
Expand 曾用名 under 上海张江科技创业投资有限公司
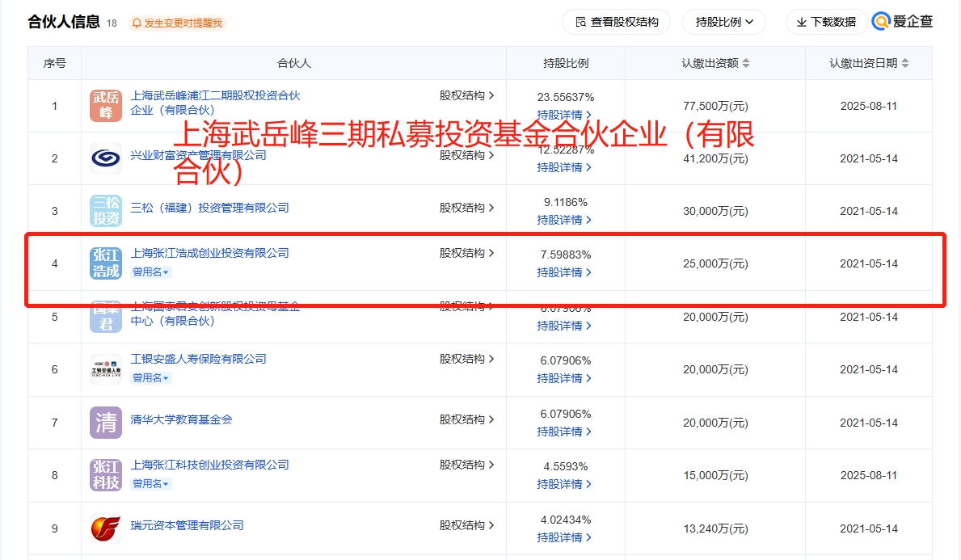[x=151, y=484]
